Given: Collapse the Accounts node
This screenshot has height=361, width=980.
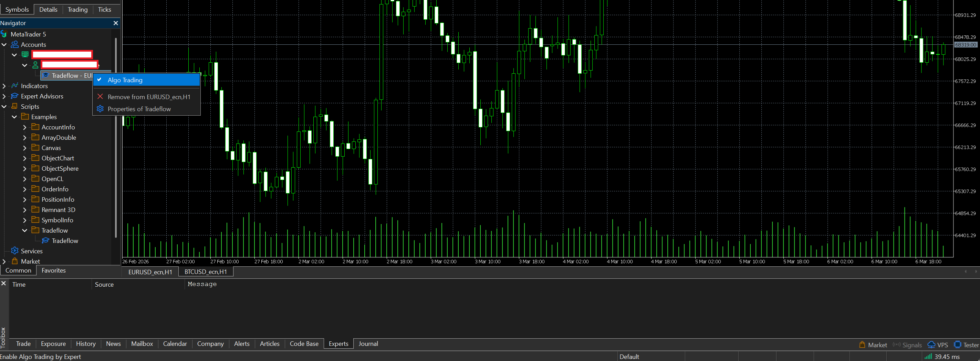Looking at the screenshot, I should [4, 44].
